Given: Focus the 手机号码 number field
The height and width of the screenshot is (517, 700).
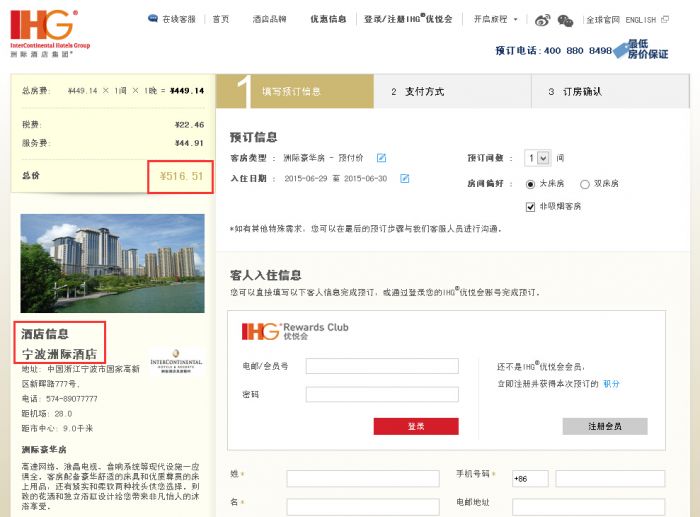Looking at the screenshot, I should click(610, 479).
